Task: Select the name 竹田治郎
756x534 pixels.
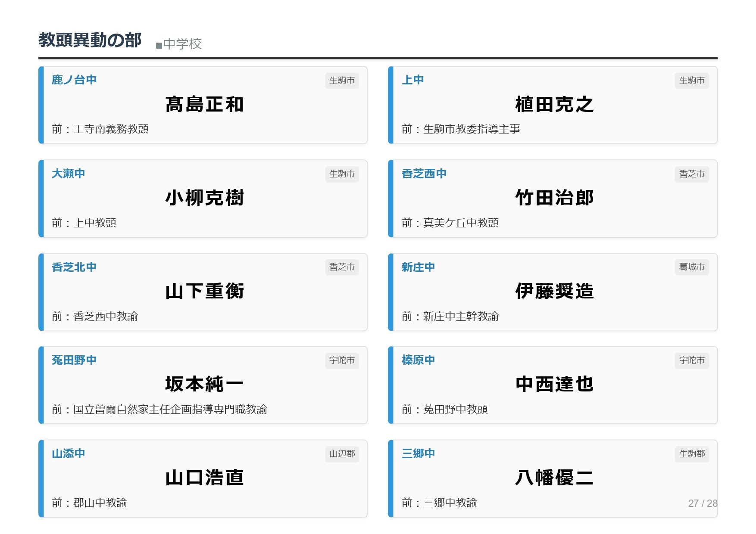Action: click(x=554, y=198)
